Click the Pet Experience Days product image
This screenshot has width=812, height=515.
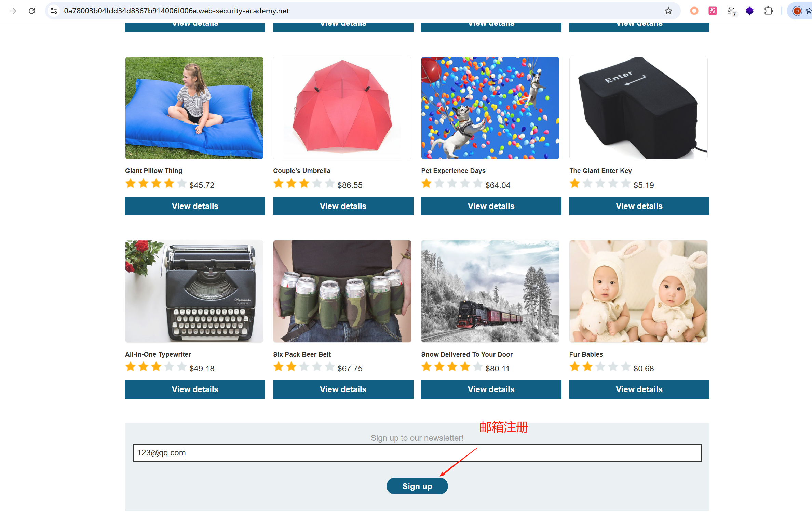pos(490,108)
